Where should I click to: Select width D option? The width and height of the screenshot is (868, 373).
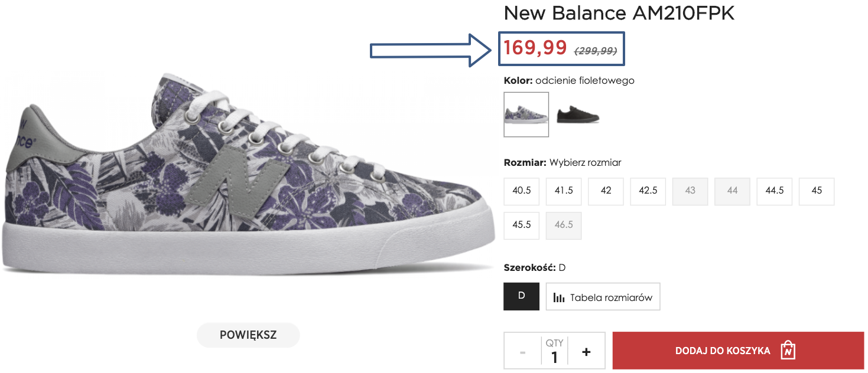pos(521,296)
